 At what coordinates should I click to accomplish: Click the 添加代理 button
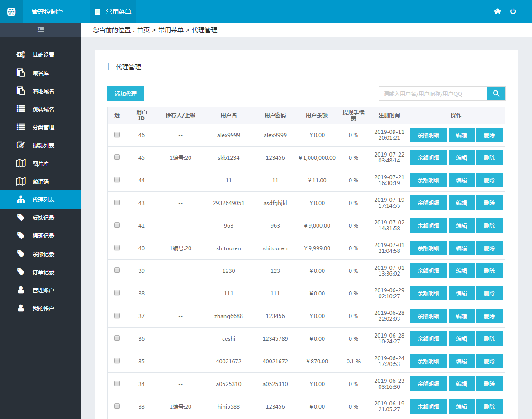125,94
